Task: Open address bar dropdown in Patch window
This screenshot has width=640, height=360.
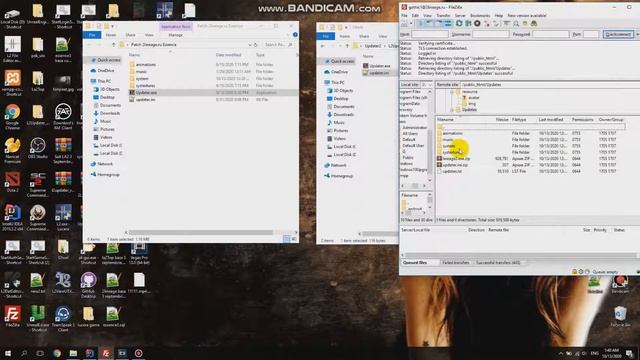Action: point(249,44)
